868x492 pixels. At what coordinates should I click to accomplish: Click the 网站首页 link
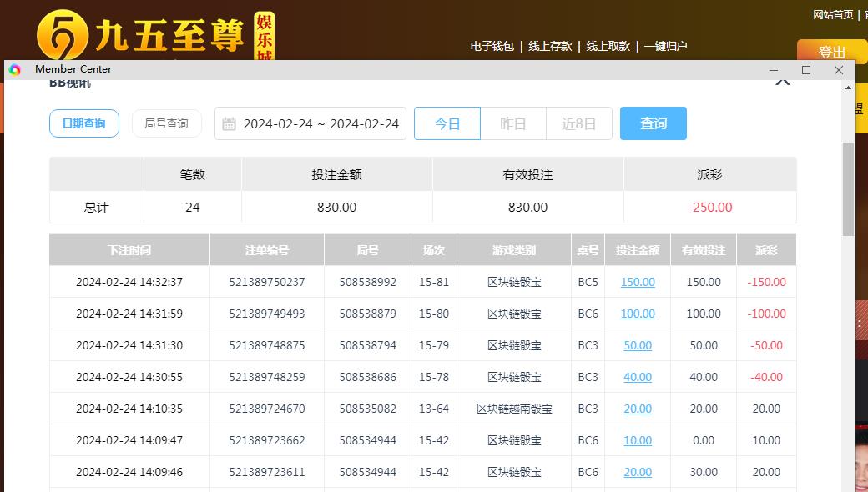(x=833, y=15)
